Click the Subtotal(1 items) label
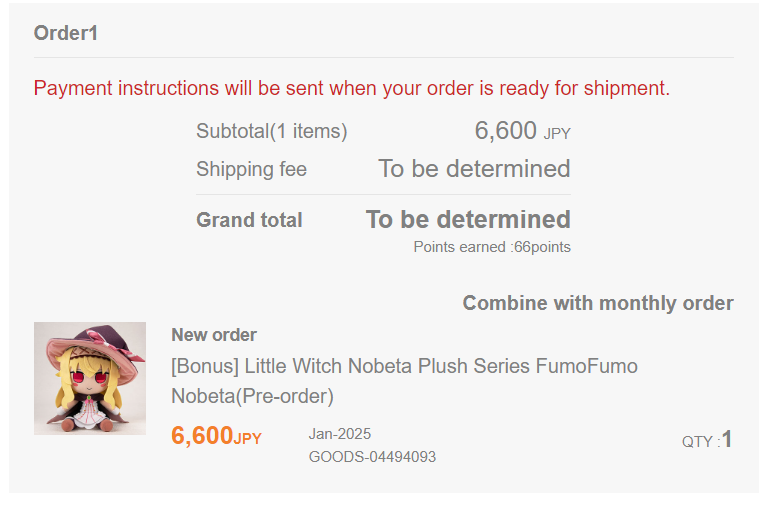Image resolution: width=774 pixels, height=508 pixels. tap(272, 131)
